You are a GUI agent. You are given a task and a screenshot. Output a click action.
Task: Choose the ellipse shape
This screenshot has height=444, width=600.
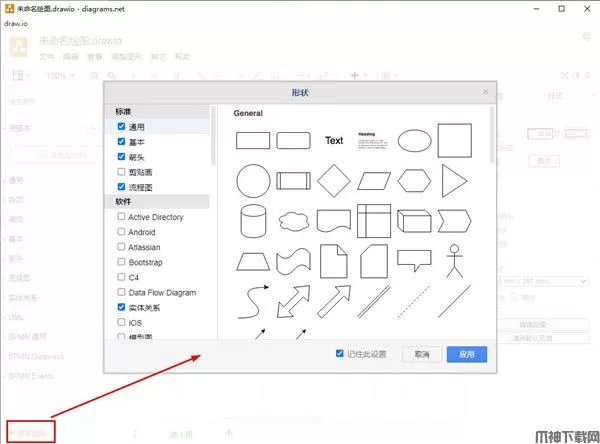pyautogui.click(x=414, y=140)
